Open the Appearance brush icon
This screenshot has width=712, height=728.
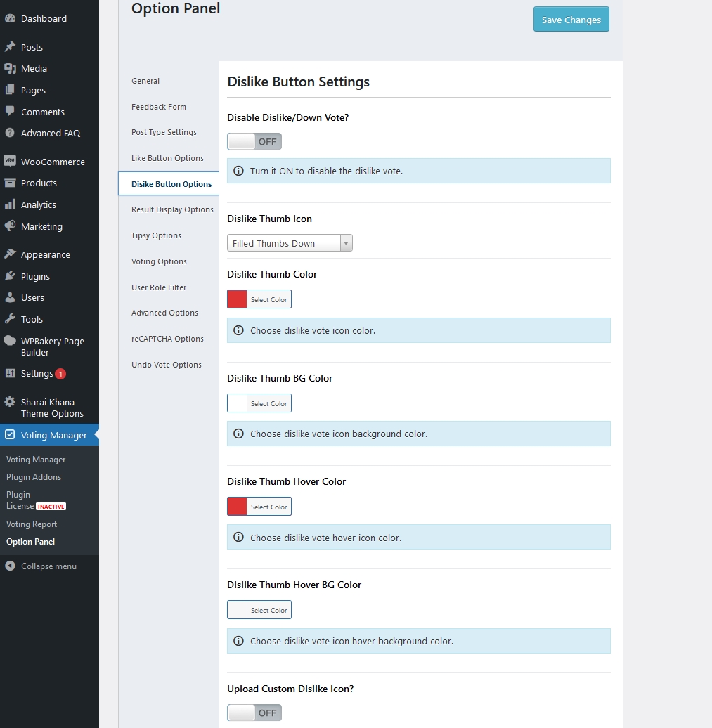(x=12, y=254)
